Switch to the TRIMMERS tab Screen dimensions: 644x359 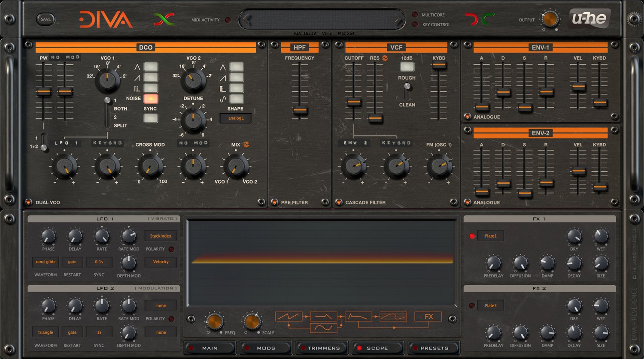click(322, 348)
